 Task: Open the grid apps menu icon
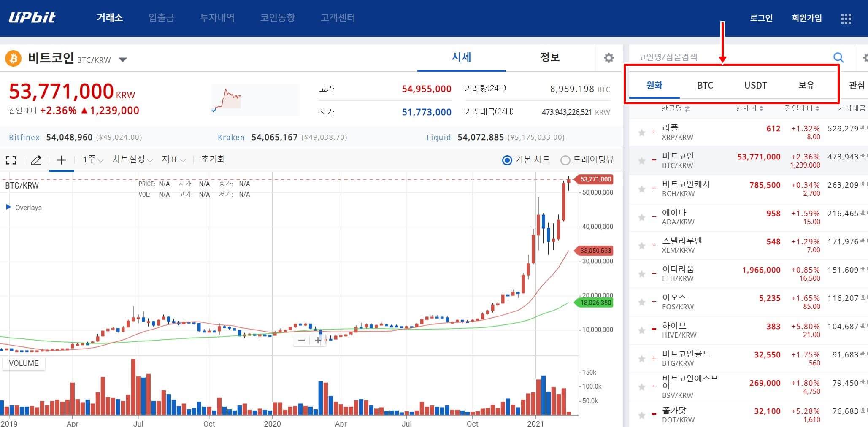pos(846,19)
